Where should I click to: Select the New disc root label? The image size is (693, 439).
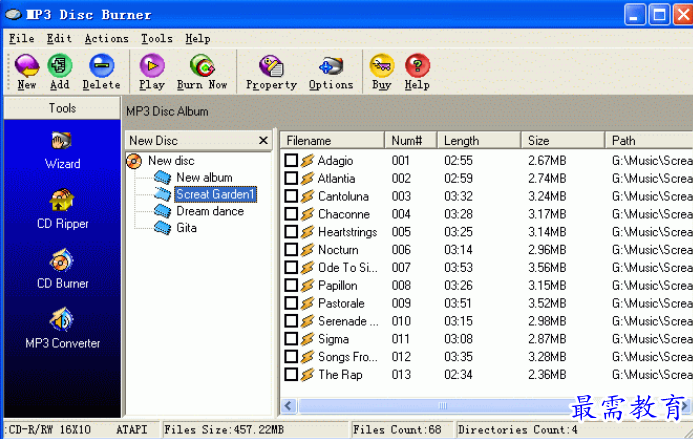point(171,161)
